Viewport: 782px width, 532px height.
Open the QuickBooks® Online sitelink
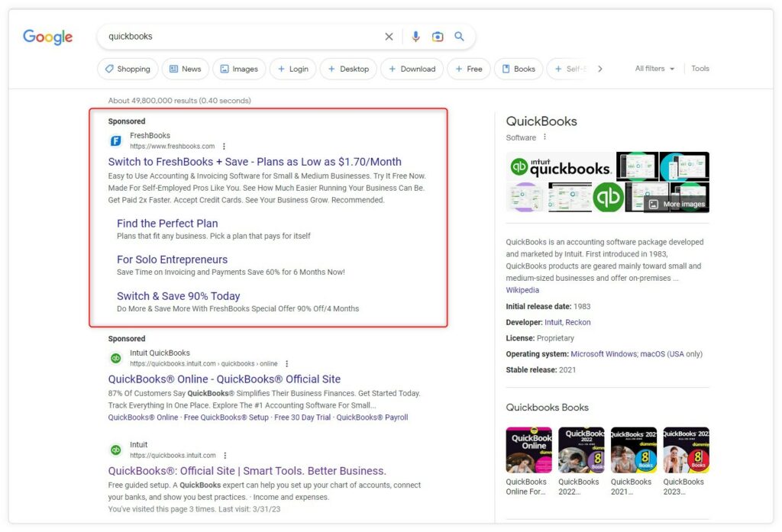143,418
